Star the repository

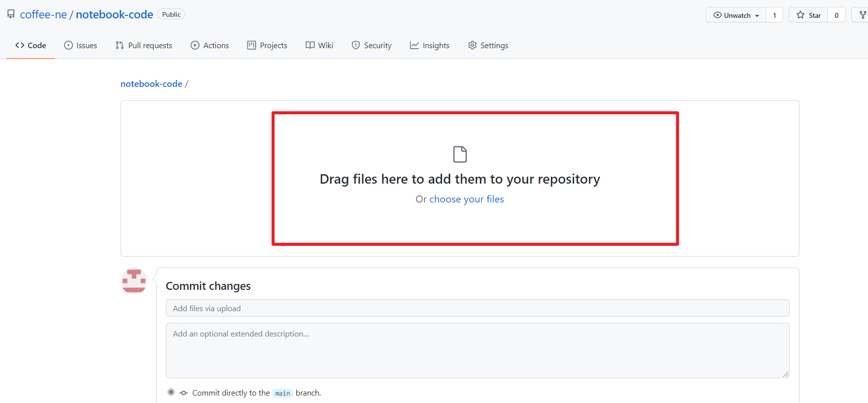click(808, 15)
